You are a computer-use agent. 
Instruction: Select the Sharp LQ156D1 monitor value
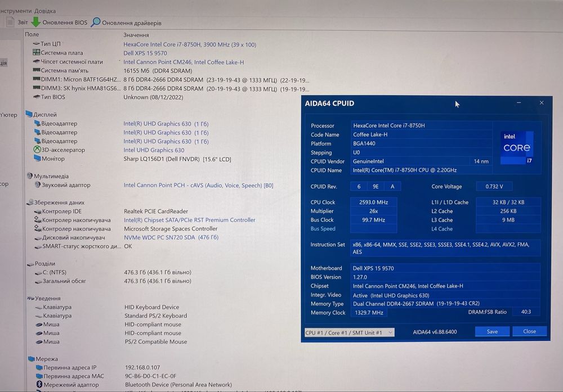click(x=177, y=159)
